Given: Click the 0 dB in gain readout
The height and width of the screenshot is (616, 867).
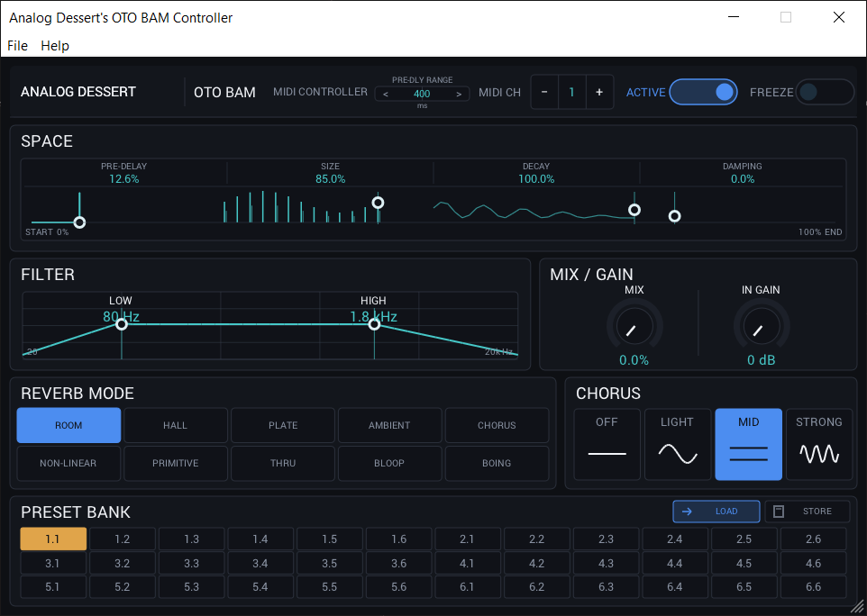Looking at the screenshot, I should coord(762,360).
